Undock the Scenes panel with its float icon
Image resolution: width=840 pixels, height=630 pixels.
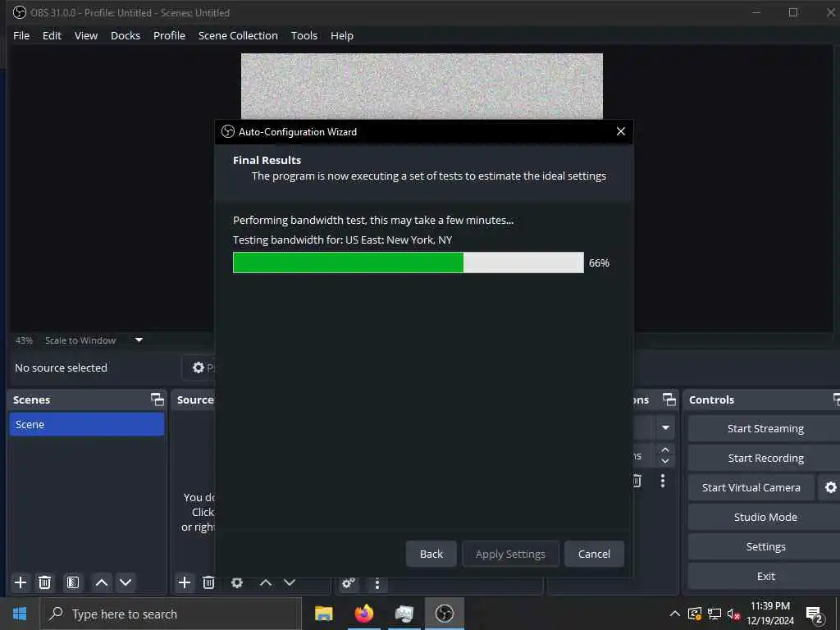[157, 399]
